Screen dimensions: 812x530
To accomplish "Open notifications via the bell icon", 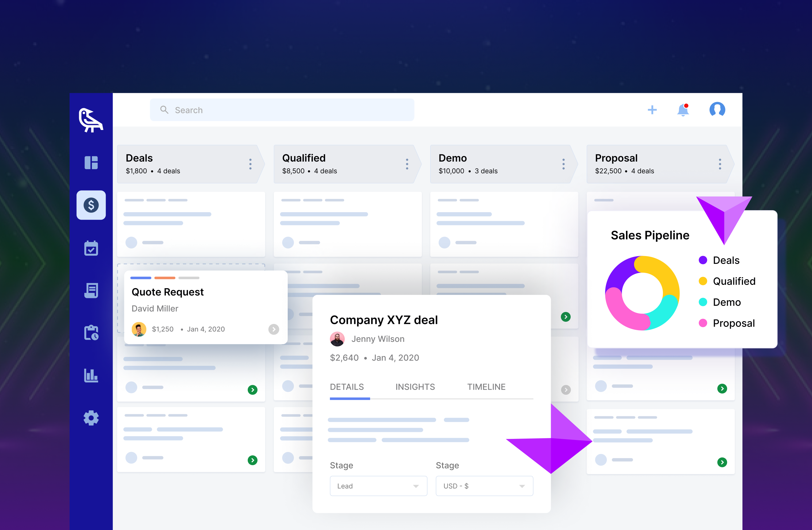I will tap(684, 110).
